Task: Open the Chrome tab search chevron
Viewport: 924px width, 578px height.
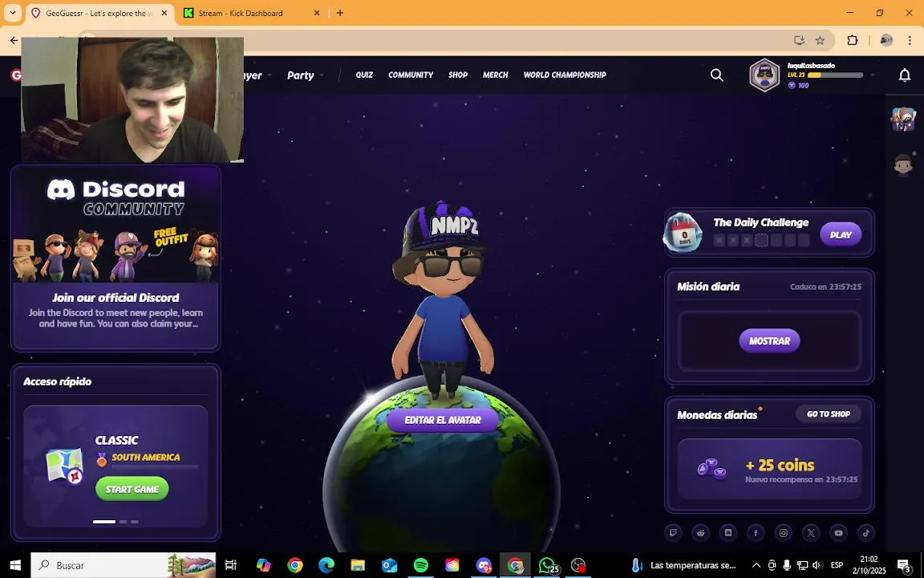Action: pyautogui.click(x=12, y=12)
